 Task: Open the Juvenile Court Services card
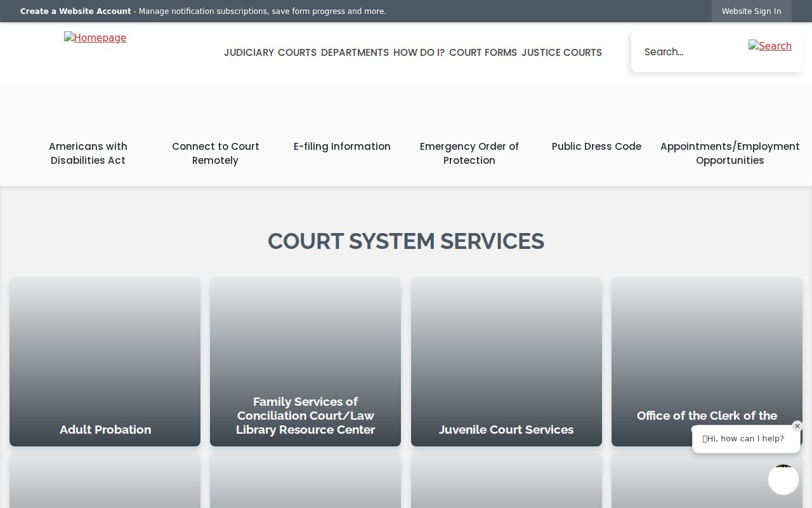coord(506,361)
